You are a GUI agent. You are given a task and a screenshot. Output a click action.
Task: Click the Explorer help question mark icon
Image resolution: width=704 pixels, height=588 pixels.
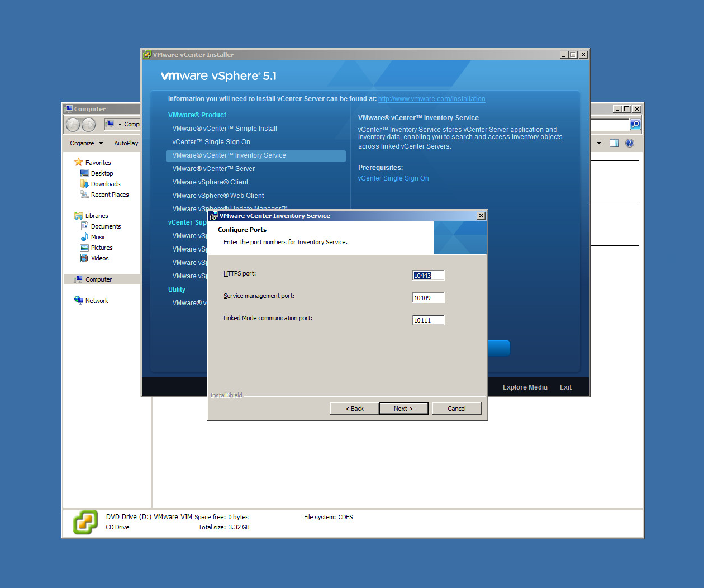pyautogui.click(x=630, y=143)
